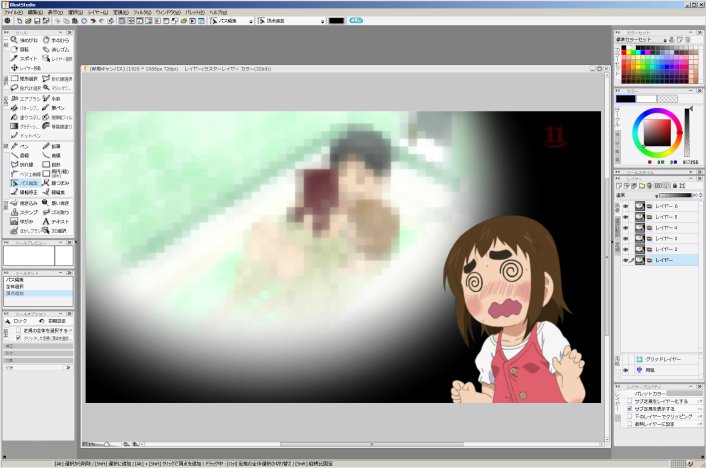Select the path edit (パス編集) tool

[x=24, y=183]
